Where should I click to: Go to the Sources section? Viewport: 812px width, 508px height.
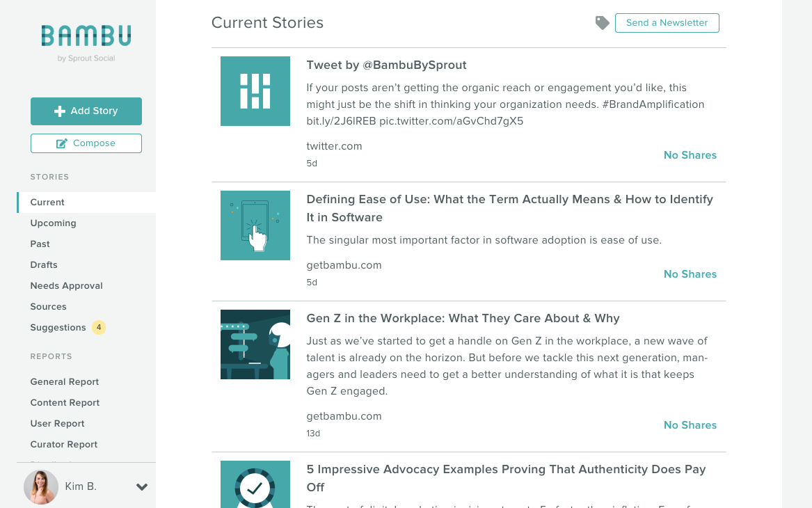(48, 307)
